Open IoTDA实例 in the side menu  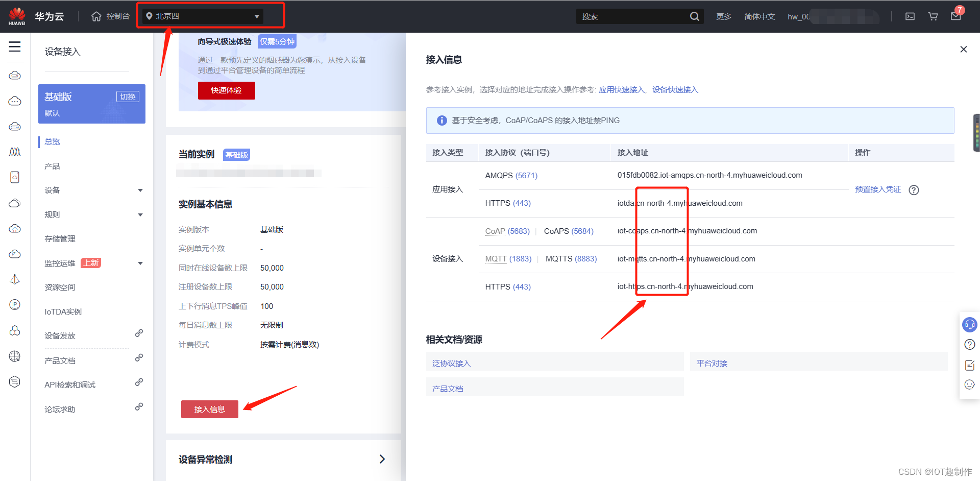point(63,312)
